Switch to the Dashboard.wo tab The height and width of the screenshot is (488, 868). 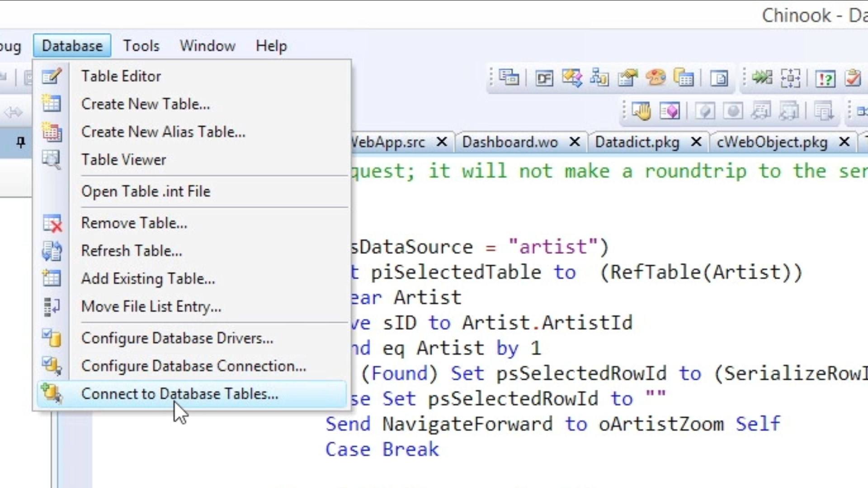pyautogui.click(x=509, y=142)
